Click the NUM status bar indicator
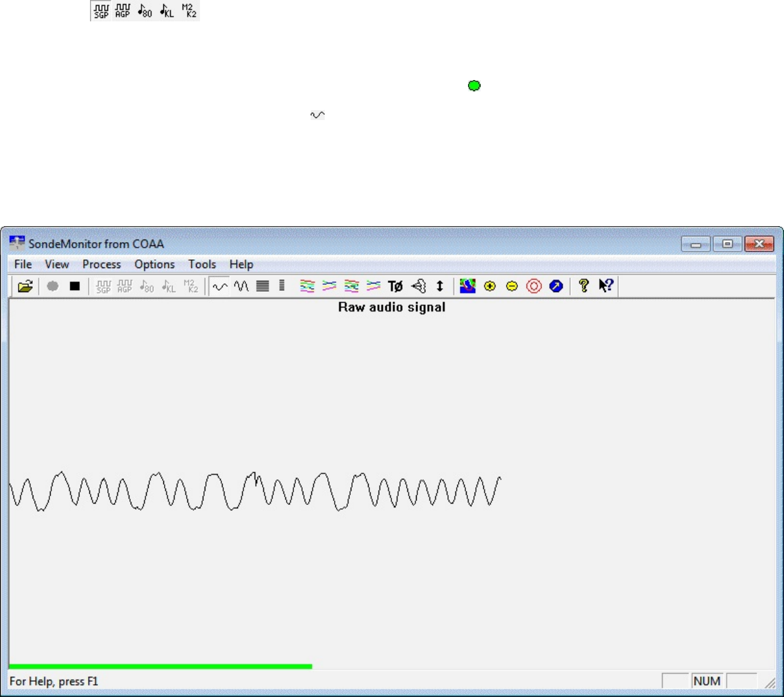 pyautogui.click(x=707, y=682)
